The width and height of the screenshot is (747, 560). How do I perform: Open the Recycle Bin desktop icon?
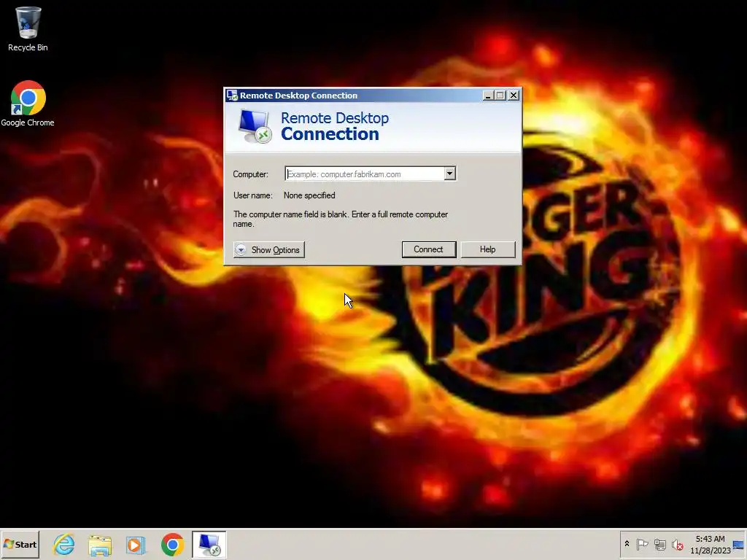[x=28, y=28]
